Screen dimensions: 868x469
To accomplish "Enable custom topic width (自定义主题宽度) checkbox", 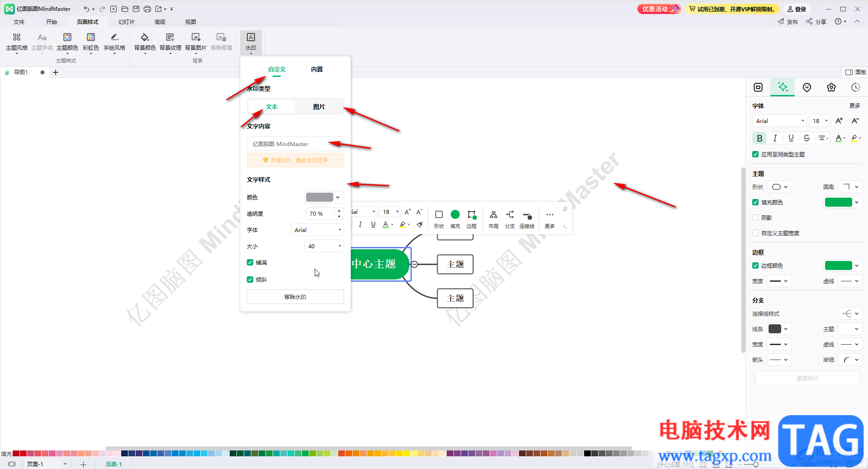I will (x=755, y=233).
